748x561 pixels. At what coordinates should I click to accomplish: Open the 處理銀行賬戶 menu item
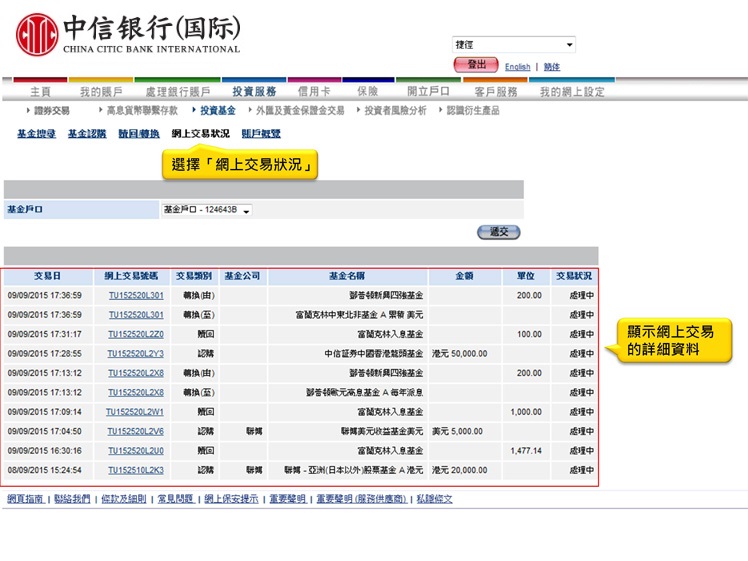click(x=178, y=91)
